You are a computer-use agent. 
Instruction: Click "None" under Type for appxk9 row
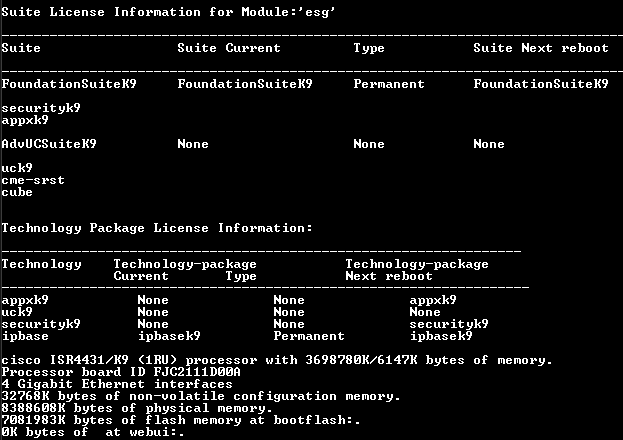[289, 300]
